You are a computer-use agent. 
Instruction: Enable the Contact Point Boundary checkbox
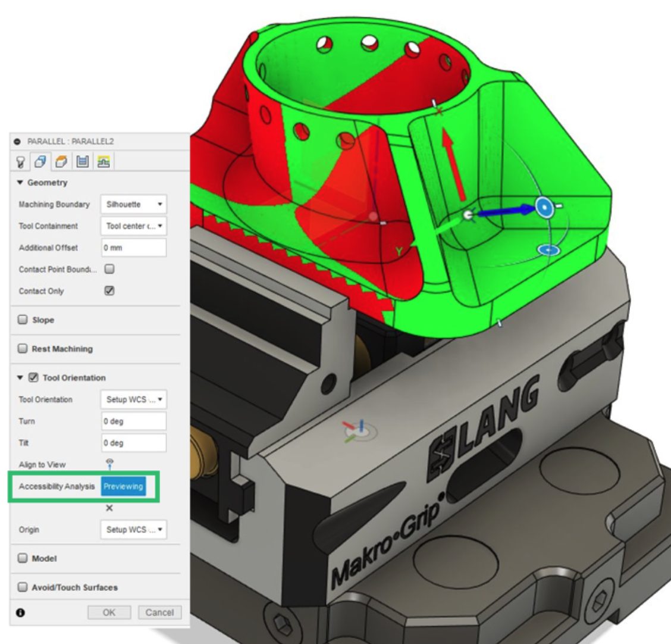[109, 269]
